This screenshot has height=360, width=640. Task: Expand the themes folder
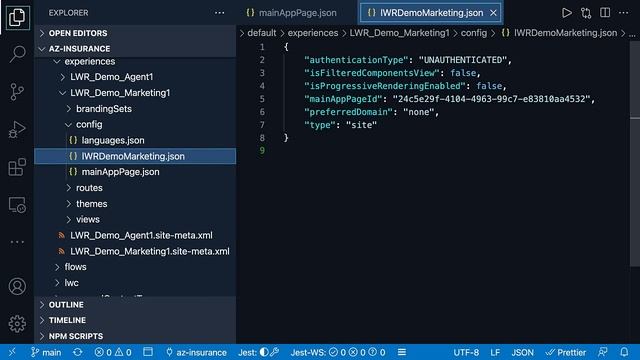point(91,204)
